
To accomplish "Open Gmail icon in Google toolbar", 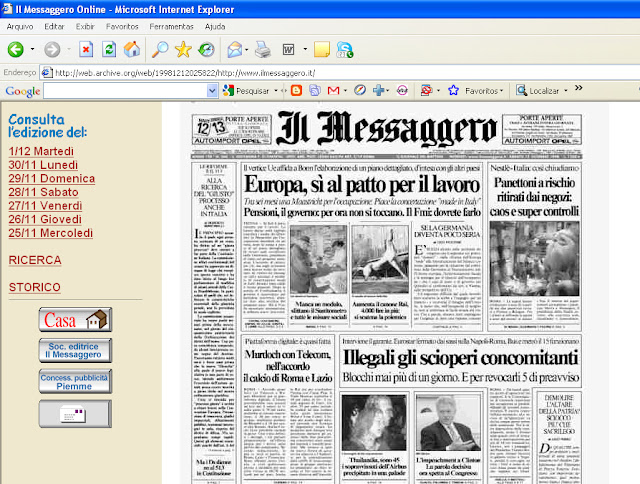I will pyautogui.click(x=333, y=90).
